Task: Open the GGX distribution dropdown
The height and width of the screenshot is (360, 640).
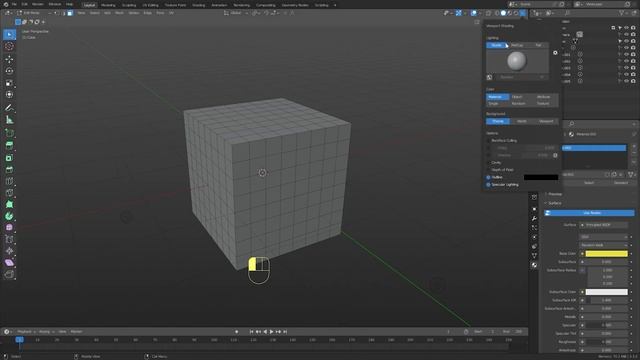Action: click(603, 237)
